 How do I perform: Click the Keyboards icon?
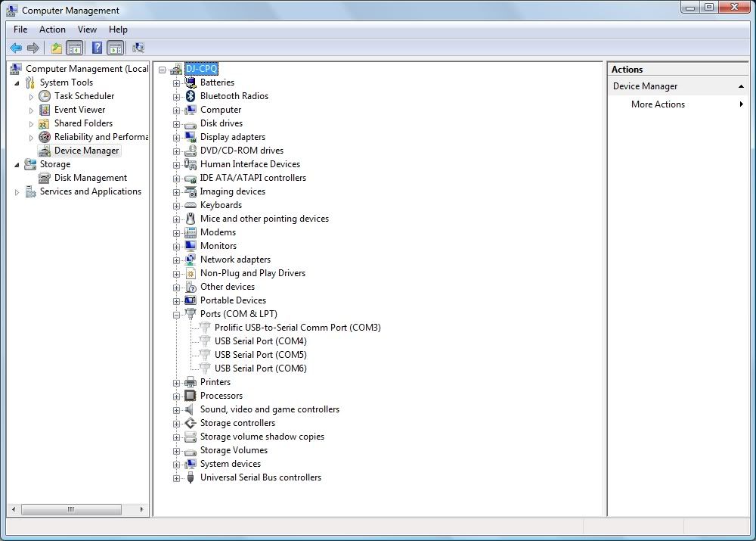pyautogui.click(x=191, y=205)
